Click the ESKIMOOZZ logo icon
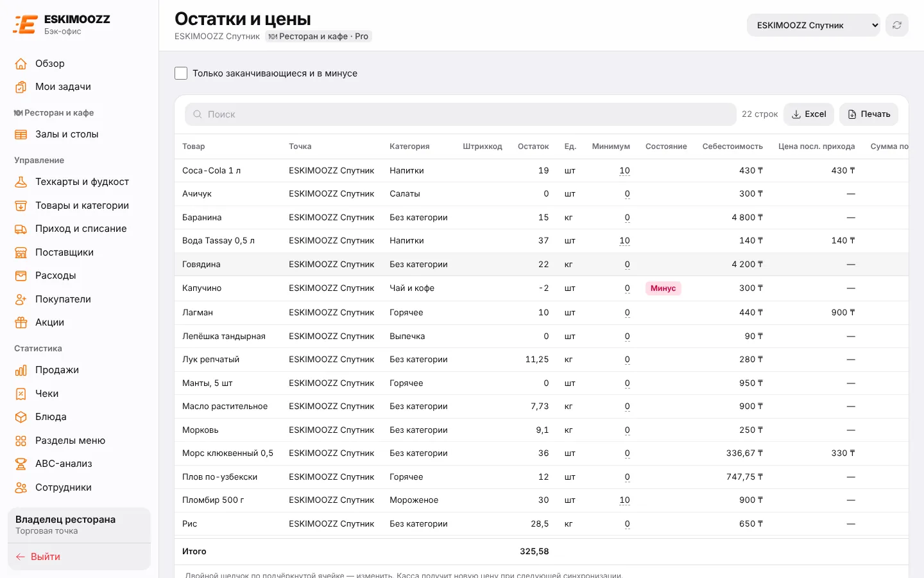 25,24
